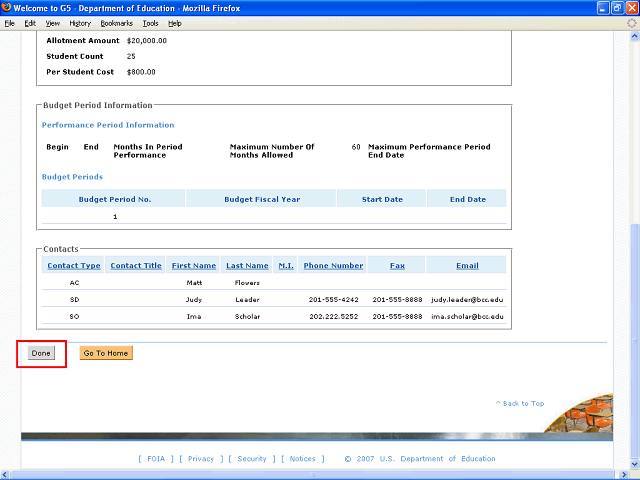Screen dimensions: 640x480
Task: Select the first name Judy
Action: pyautogui.click(x=194, y=300)
